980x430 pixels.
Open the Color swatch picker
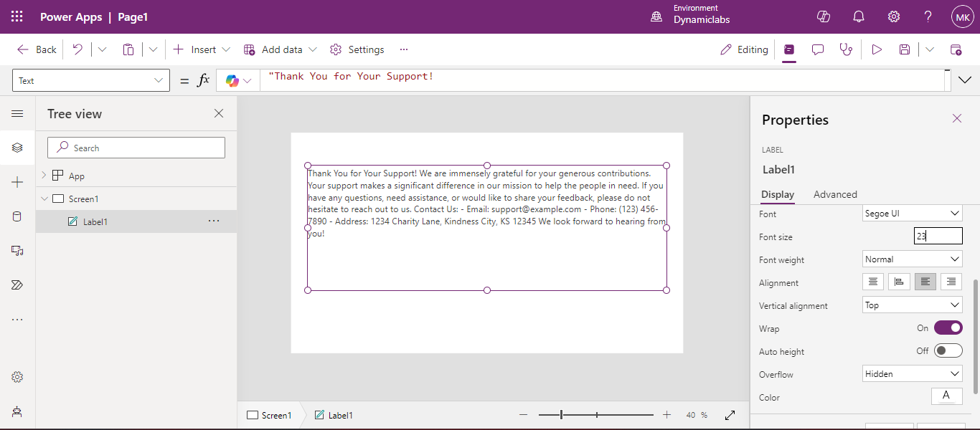(946, 396)
